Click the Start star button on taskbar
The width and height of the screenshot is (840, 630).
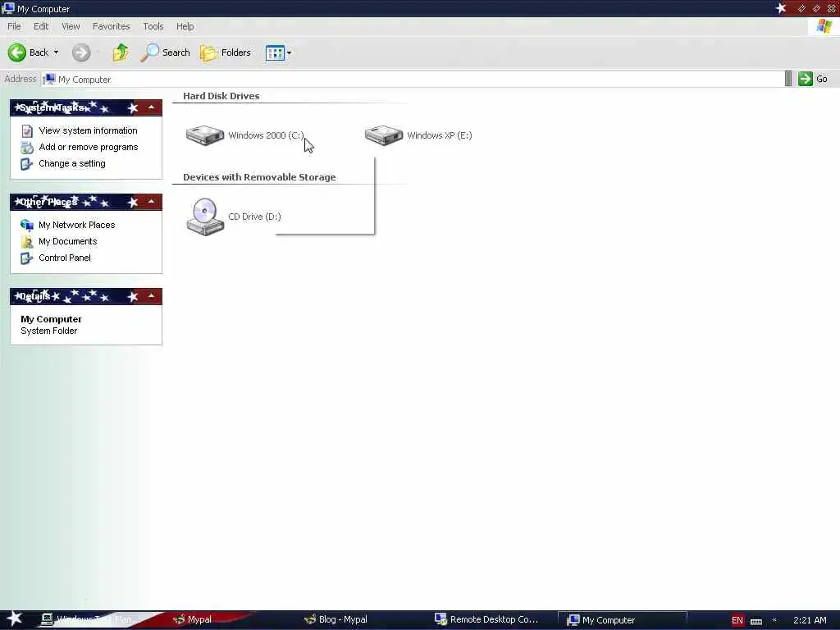[14, 619]
